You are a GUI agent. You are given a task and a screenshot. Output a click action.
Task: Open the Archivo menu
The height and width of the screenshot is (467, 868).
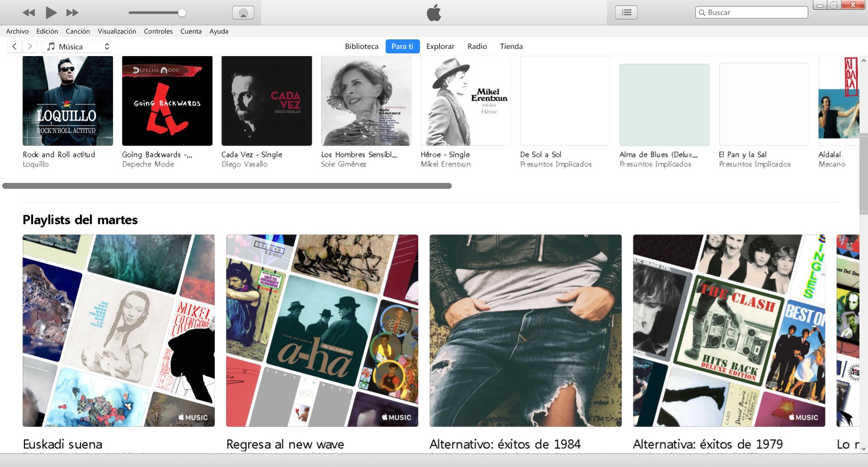(17, 31)
